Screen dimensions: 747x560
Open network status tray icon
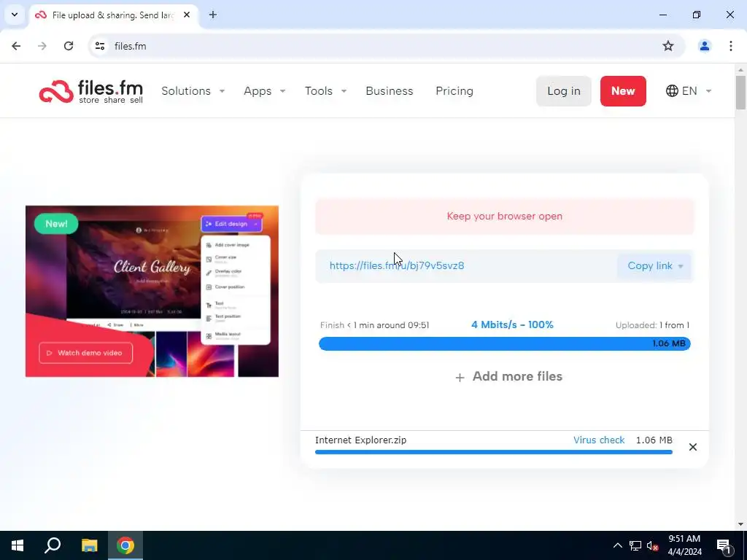click(635, 545)
